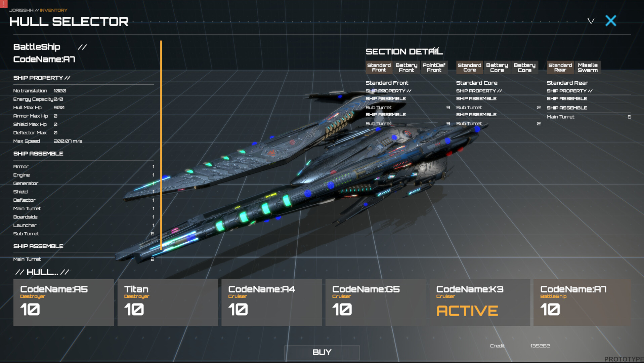This screenshot has width=644, height=363.
Task: Open the INVENTORY breadcrumb
Action: (53, 10)
